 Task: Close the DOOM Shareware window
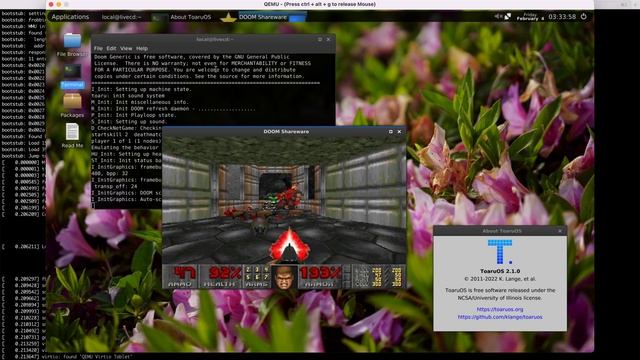click(x=399, y=131)
